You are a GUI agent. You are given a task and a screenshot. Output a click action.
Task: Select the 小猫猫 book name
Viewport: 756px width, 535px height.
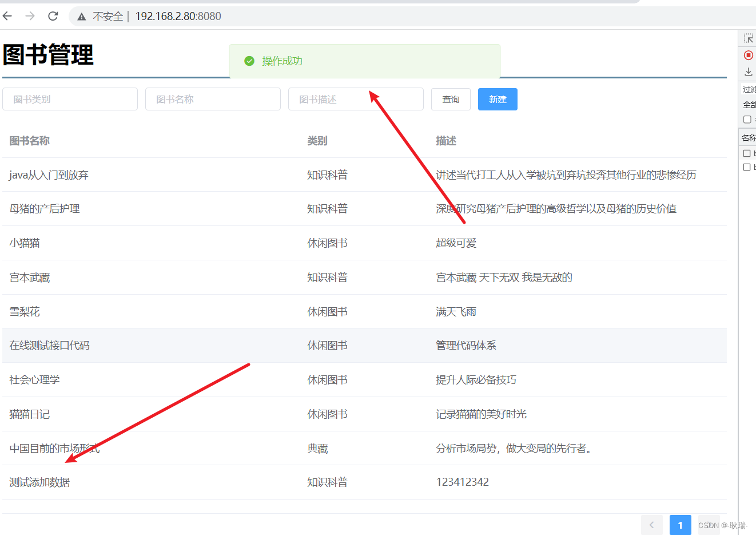25,243
